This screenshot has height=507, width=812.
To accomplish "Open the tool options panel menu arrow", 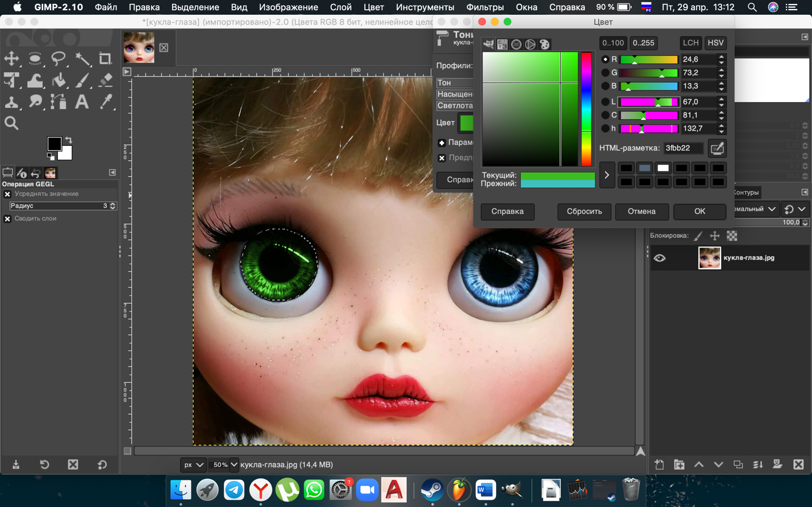I will click(113, 173).
